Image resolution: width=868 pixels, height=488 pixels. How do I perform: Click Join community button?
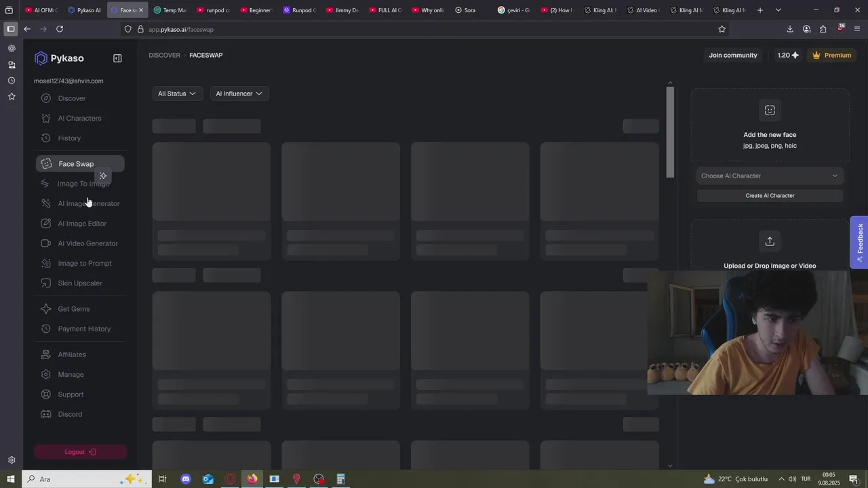pos(733,56)
